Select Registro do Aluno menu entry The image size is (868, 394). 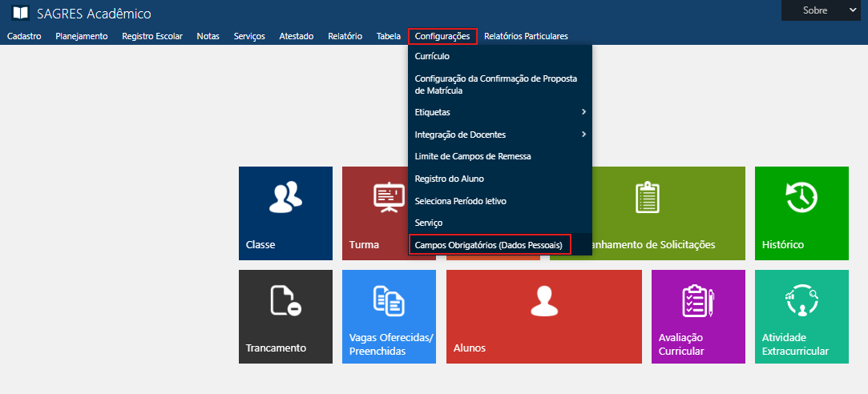coord(449,179)
